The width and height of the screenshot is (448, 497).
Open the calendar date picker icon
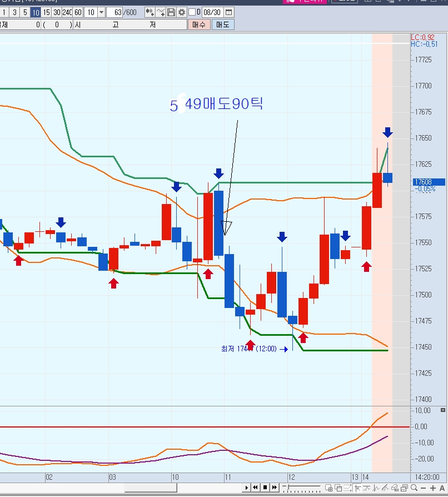pos(228,12)
